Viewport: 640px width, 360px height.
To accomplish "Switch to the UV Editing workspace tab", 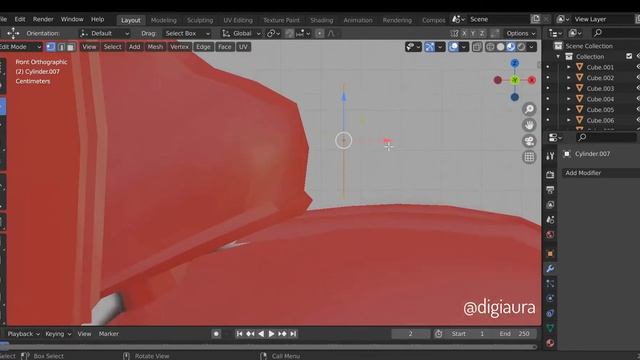I will coord(238,20).
